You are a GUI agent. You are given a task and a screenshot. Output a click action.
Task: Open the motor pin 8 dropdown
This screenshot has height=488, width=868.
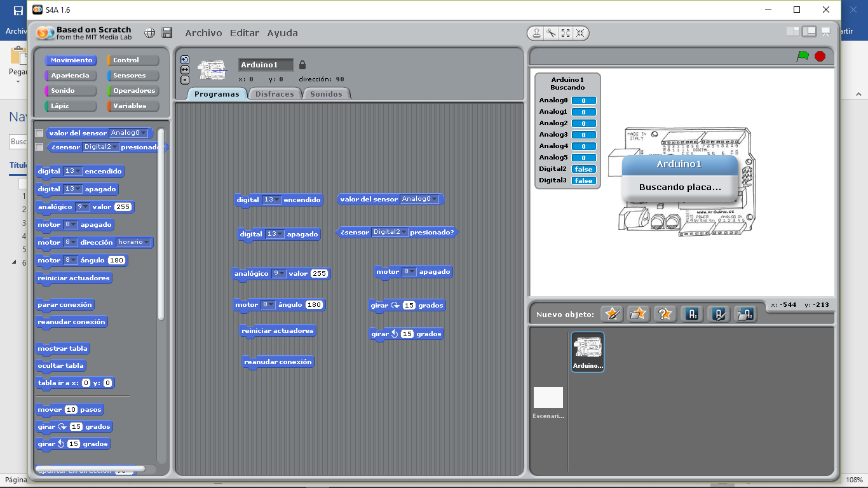70,225
